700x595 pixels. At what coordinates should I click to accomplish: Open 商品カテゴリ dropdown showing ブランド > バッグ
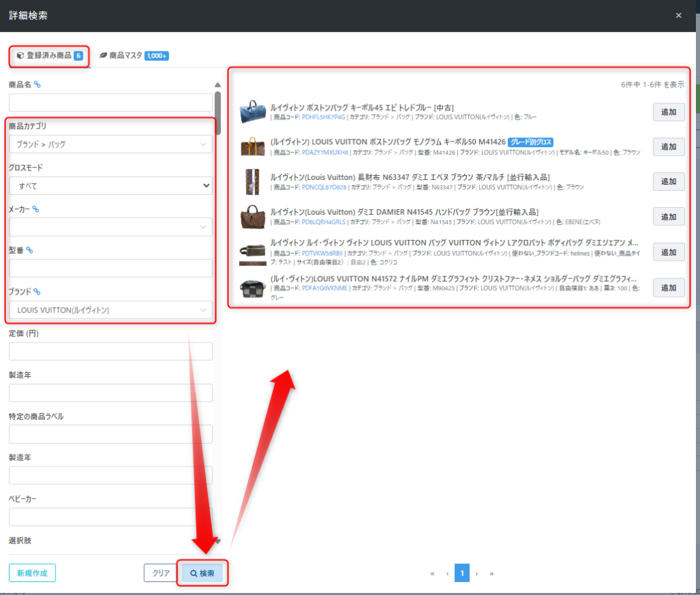coord(111,144)
